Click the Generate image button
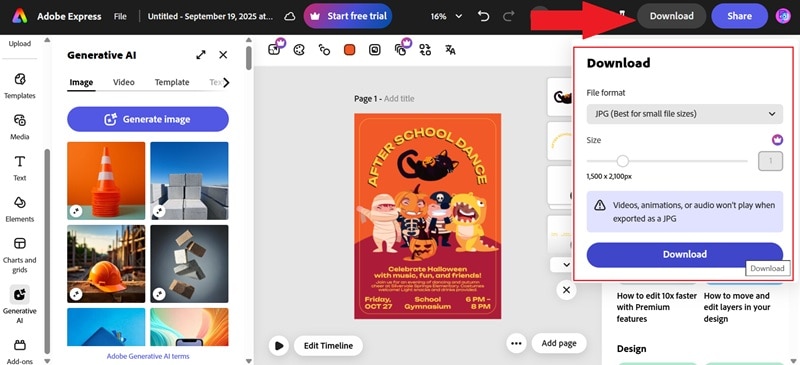 coord(148,119)
